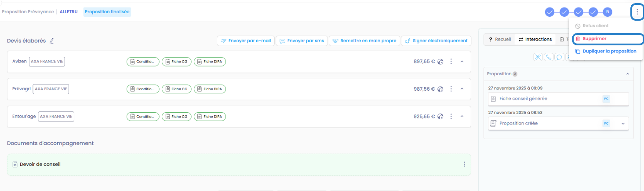Click AXA FRANCE VIE tag on Avizen
Viewport: 644px width, 191px height.
(x=47, y=62)
